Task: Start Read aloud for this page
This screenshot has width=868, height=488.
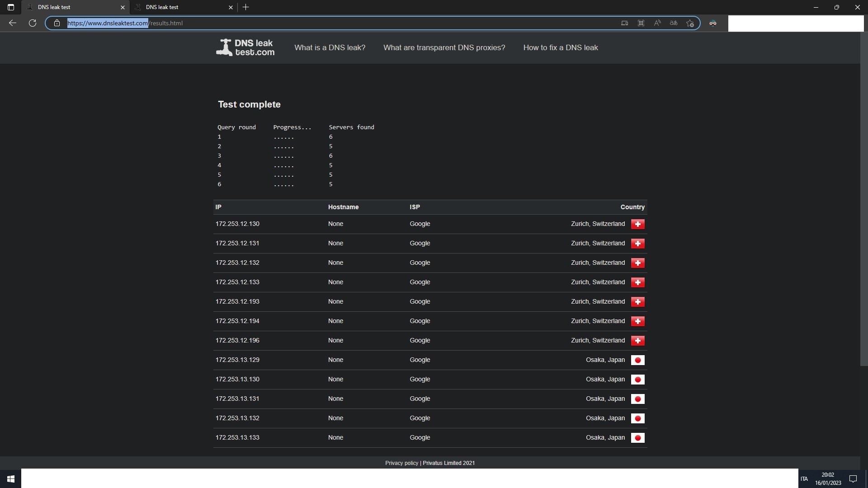Action: point(657,23)
